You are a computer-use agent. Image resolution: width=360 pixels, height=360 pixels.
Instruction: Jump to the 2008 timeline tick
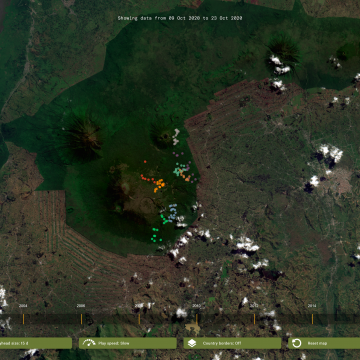(139, 319)
